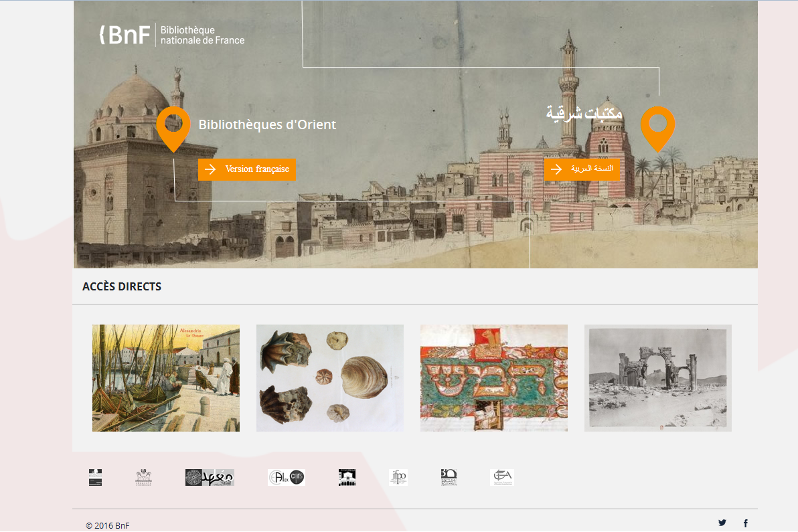Open the Facebook link in footer
This screenshot has height=532, width=798.
[x=746, y=523]
